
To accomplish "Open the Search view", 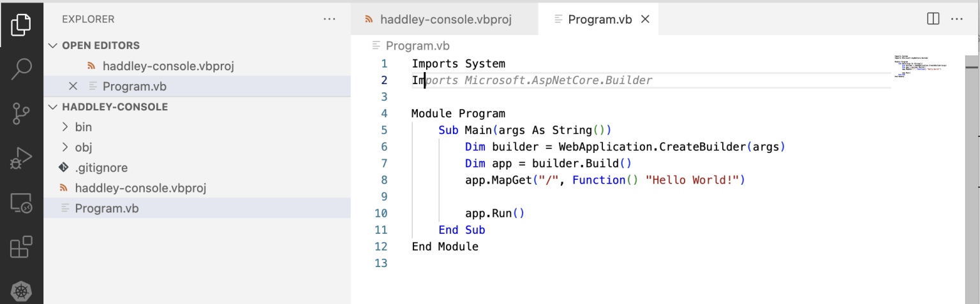I will click(21, 69).
